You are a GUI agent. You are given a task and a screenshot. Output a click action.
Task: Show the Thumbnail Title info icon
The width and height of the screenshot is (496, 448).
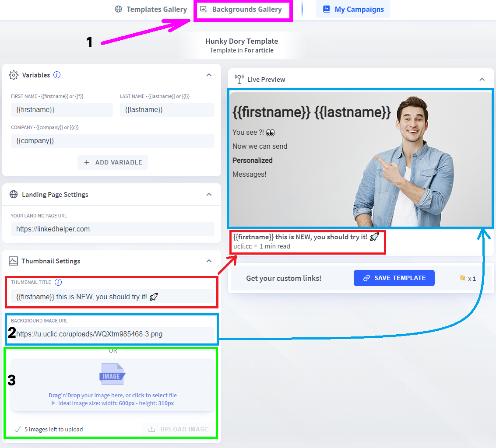(58, 282)
